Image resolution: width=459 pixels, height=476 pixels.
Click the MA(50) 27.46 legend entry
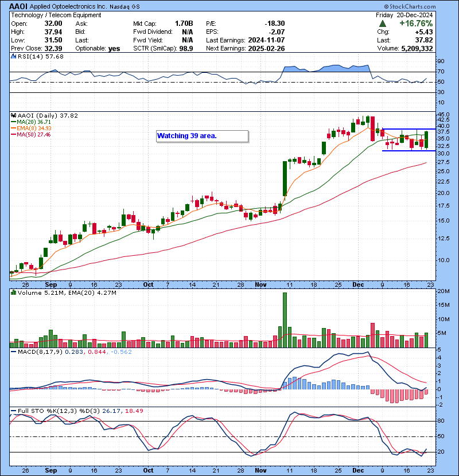31,134
